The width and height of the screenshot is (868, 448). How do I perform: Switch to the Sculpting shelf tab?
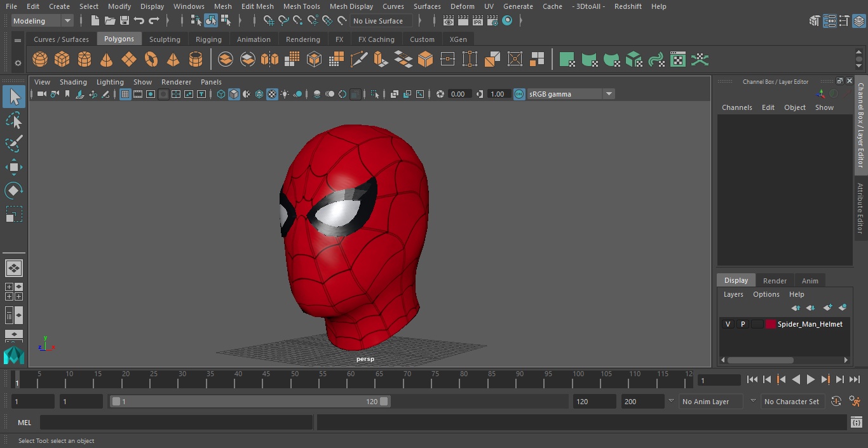click(x=165, y=39)
